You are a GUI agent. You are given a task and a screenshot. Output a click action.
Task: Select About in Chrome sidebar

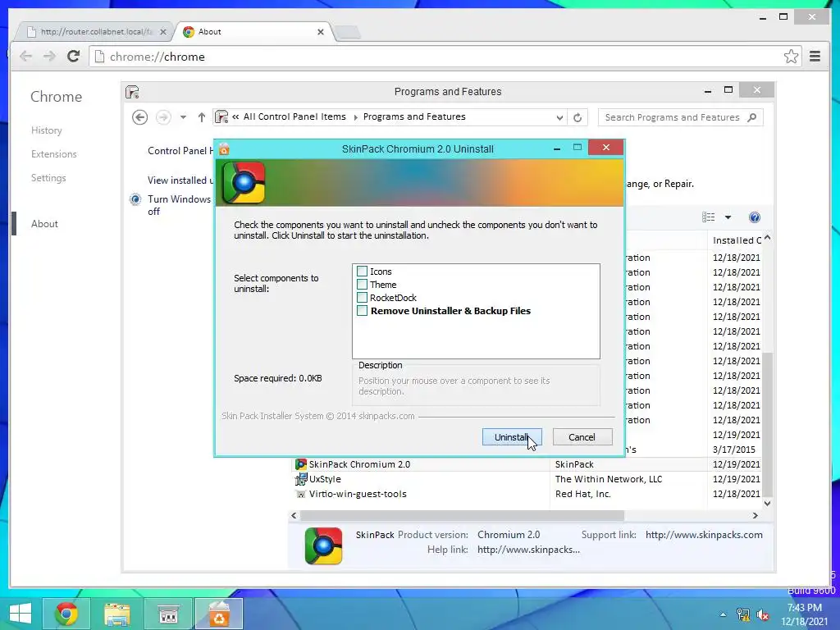coord(44,224)
